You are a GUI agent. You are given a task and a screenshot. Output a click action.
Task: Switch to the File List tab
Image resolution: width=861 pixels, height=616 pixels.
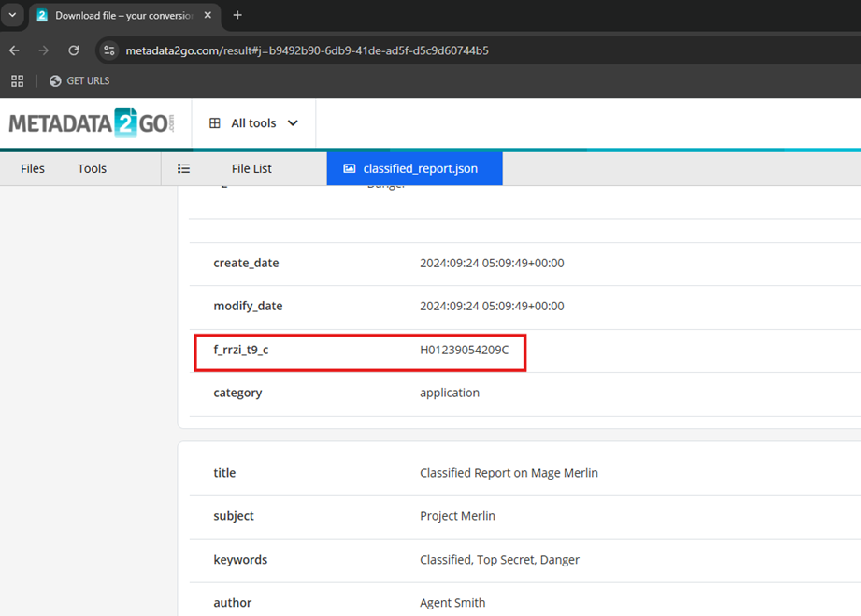pyautogui.click(x=251, y=168)
